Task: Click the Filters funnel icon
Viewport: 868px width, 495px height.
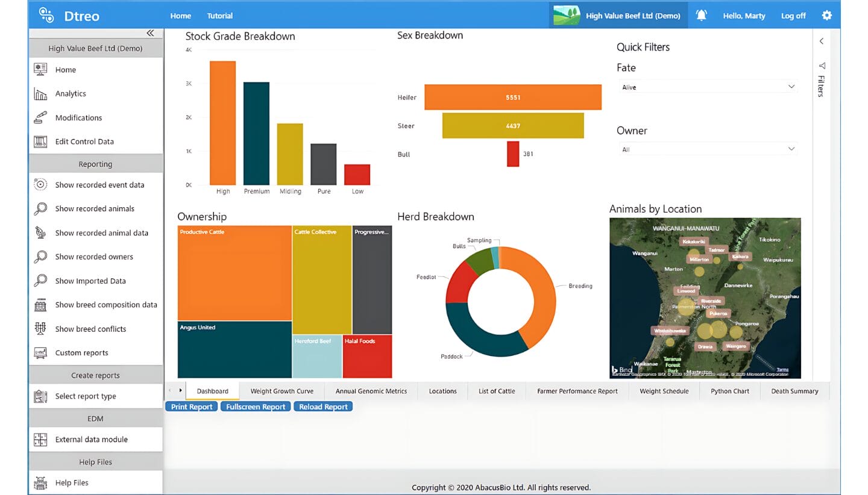Action: (x=821, y=66)
